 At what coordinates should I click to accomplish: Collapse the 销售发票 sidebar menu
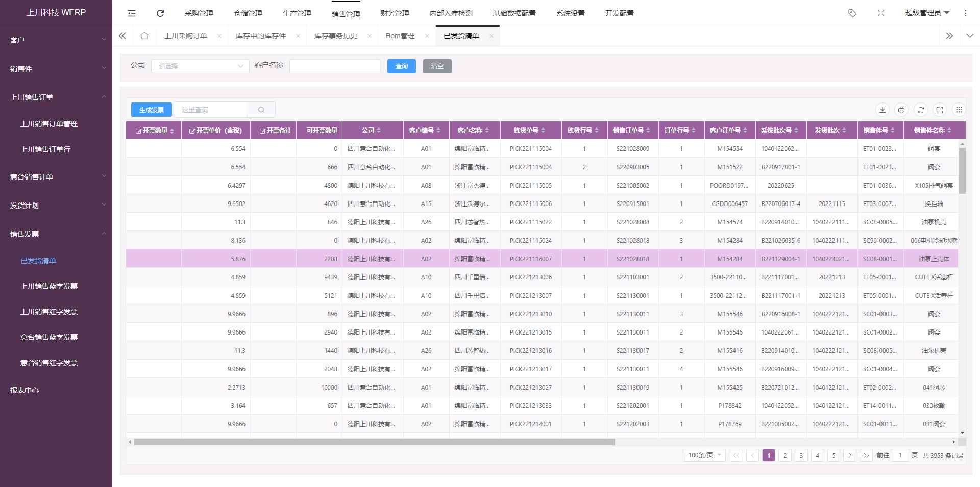pyautogui.click(x=56, y=234)
